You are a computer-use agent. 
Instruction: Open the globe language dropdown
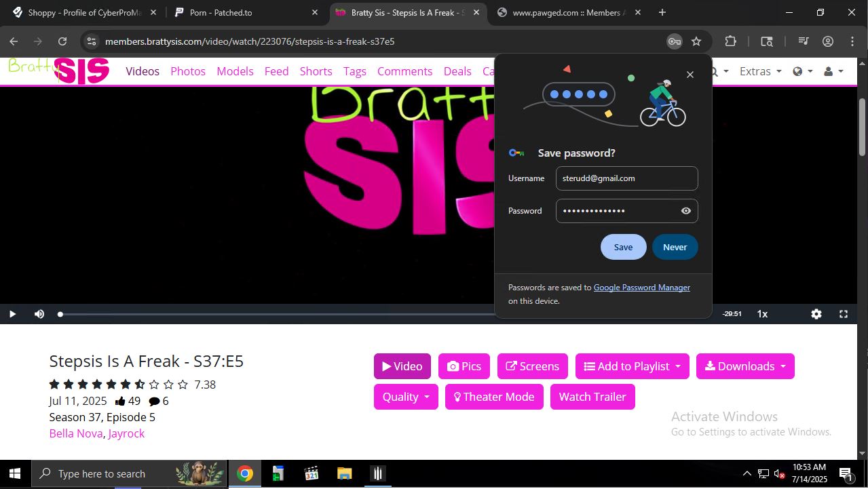(x=802, y=71)
